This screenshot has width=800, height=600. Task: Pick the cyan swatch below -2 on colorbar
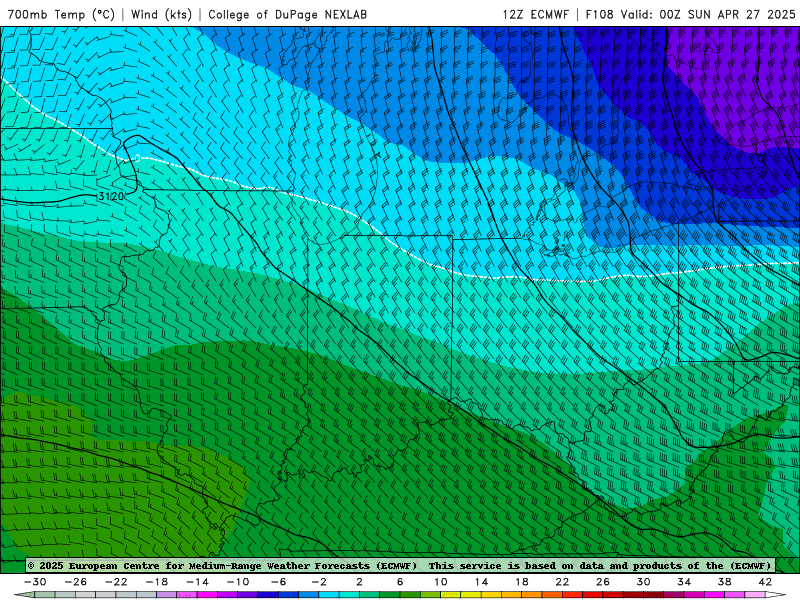[x=329, y=594]
